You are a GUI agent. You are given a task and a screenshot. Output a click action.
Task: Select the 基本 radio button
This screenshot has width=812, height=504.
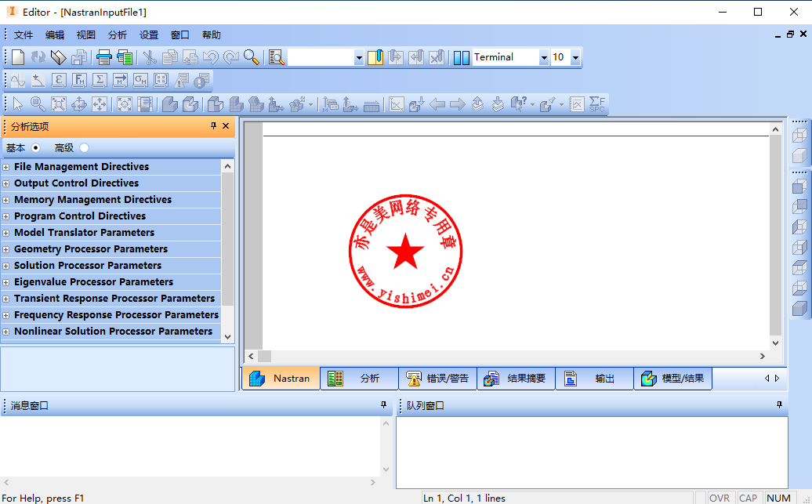point(36,147)
